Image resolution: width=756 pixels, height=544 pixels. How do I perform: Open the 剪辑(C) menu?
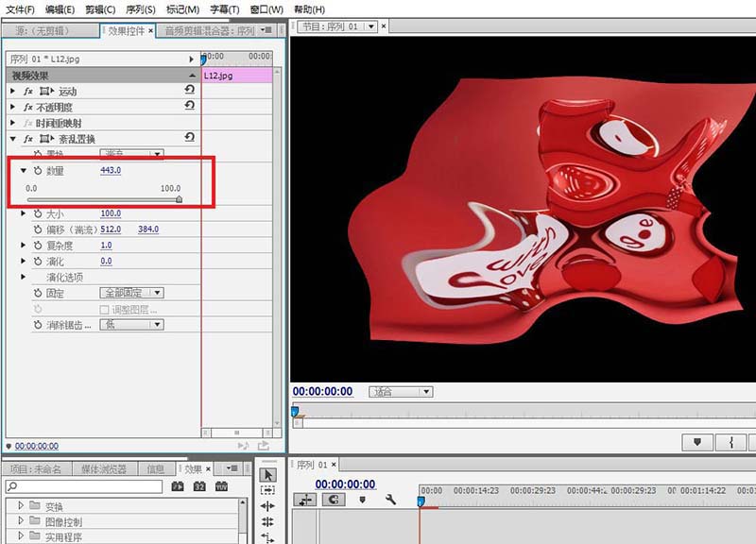[x=100, y=9]
